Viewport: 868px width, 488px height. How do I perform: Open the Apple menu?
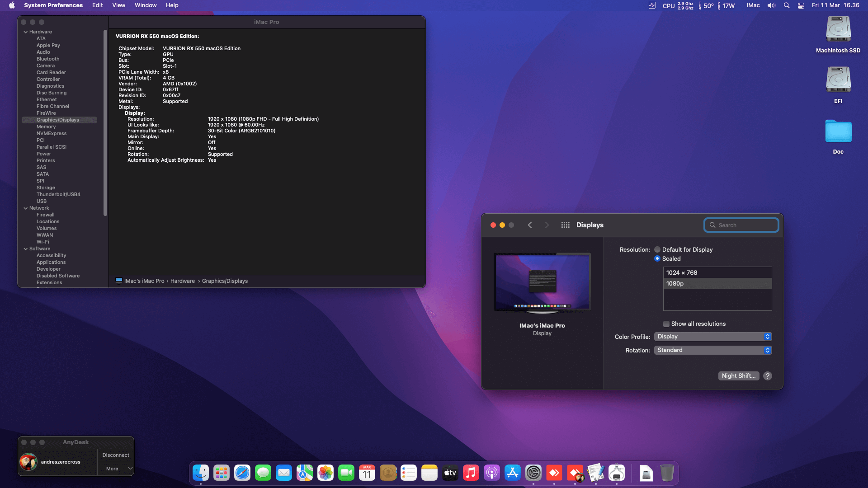click(12, 5)
